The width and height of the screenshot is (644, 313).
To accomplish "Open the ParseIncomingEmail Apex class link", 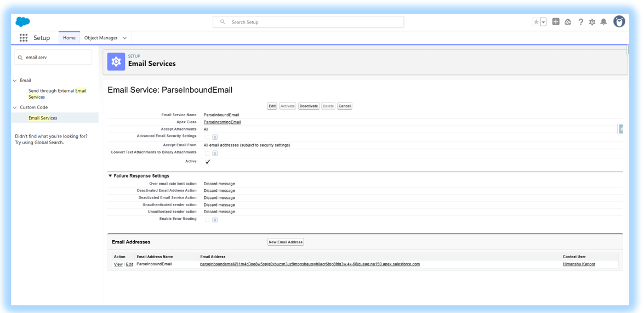I will (x=222, y=122).
